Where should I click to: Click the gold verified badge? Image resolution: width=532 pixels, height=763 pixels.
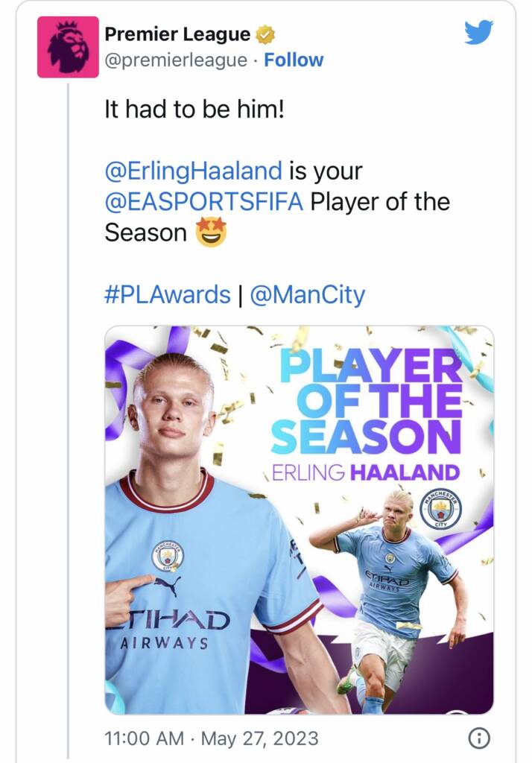point(265,34)
